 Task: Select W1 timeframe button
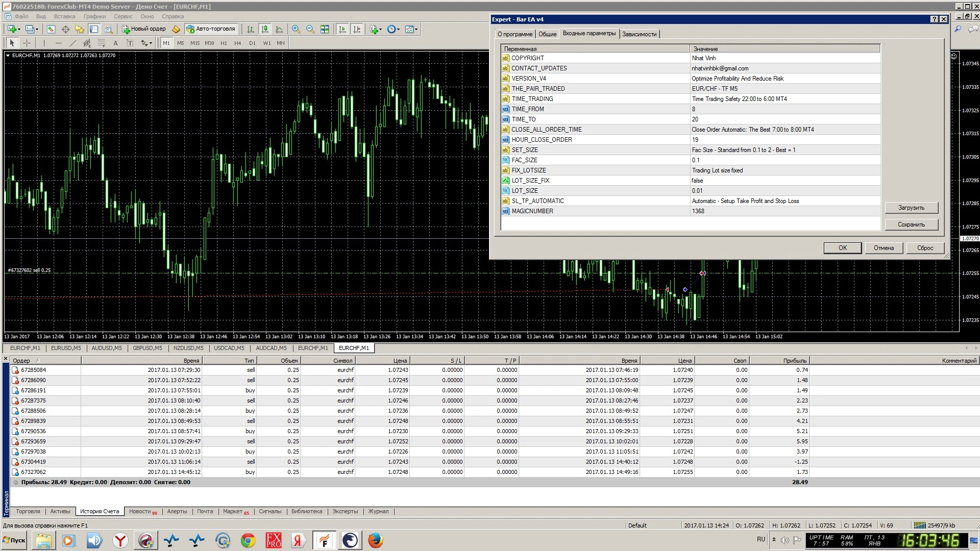pos(266,43)
